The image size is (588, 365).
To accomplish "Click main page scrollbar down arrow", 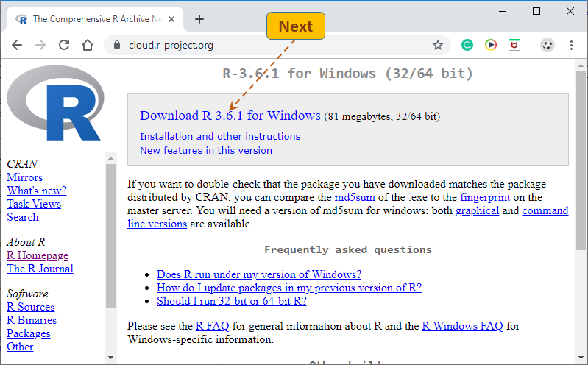I will click(x=581, y=358).
